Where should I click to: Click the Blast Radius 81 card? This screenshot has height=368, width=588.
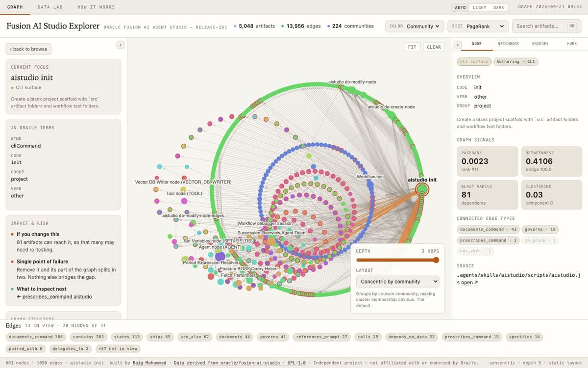tap(487, 194)
